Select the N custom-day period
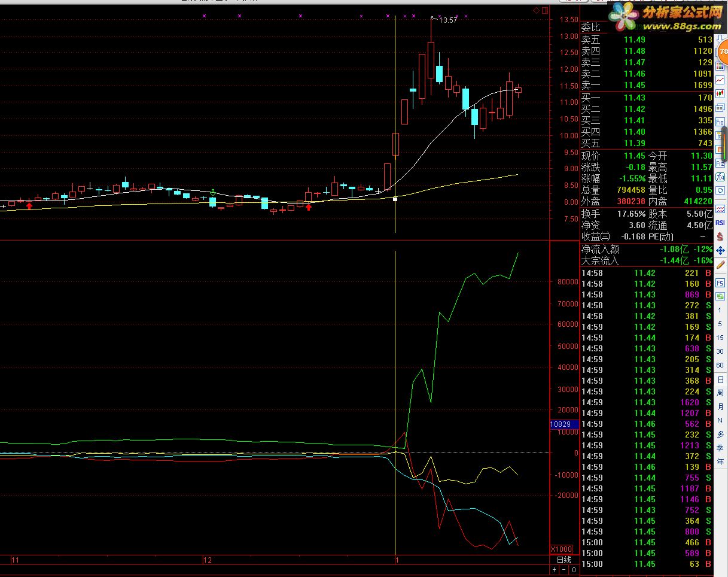Image resolution: width=728 pixels, height=577 pixels. tap(720, 421)
